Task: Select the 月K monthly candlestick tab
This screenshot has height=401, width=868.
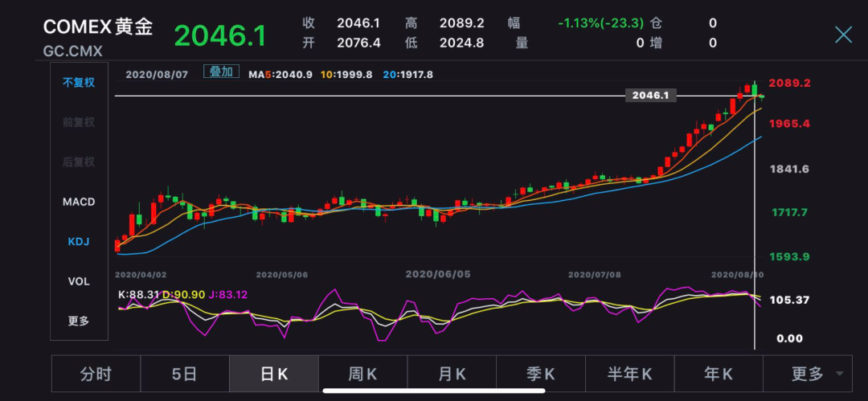Action: (452, 374)
